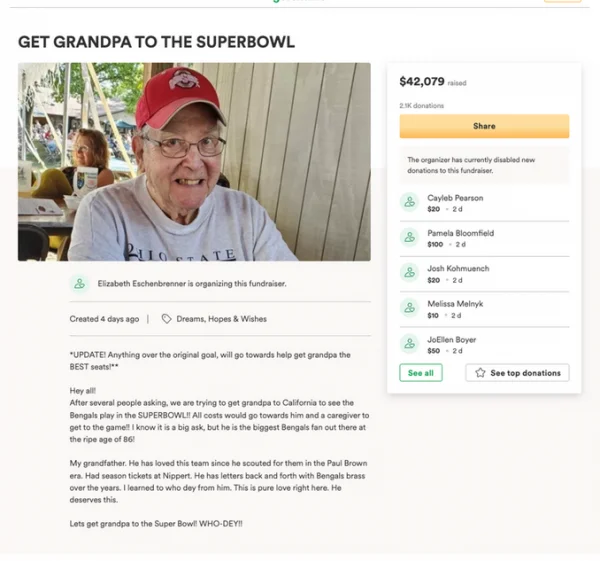Click the donor icon beside Melissa Melnyk
The width and height of the screenshot is (600, 561).
pyautogui.click(x=408, y=308)
